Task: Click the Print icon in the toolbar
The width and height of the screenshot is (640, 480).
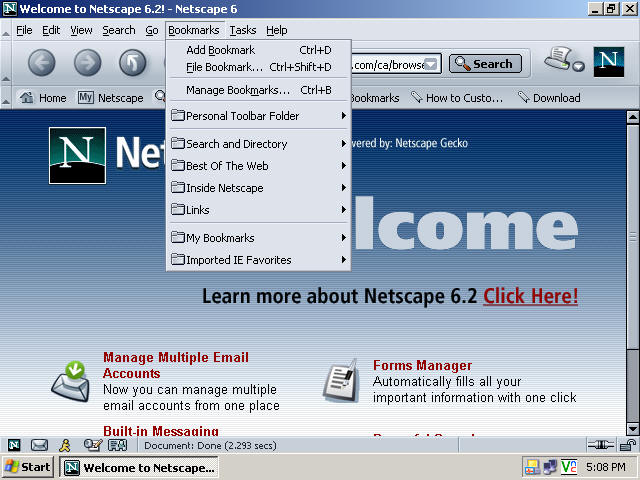Action: click(558, 59)
